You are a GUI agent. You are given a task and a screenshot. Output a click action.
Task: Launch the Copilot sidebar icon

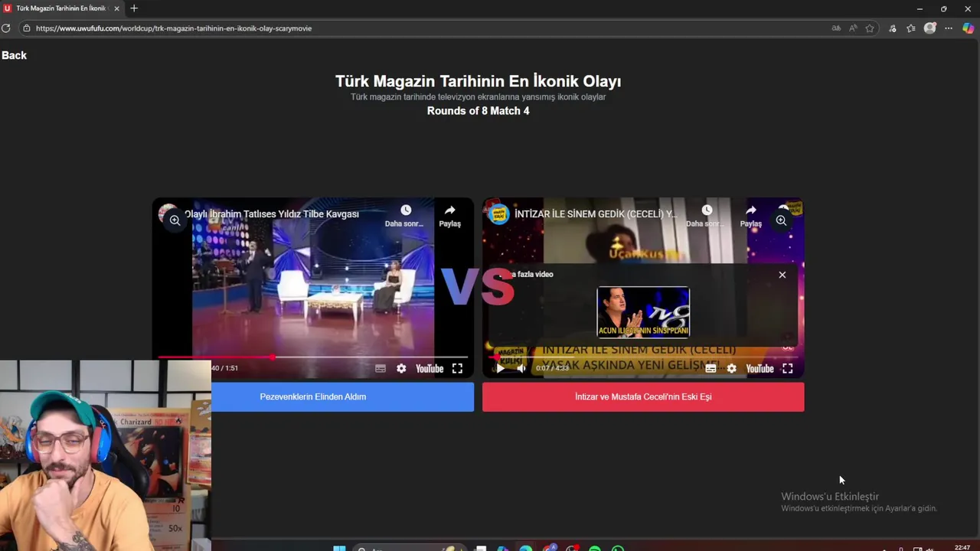[x=968, y=28]
